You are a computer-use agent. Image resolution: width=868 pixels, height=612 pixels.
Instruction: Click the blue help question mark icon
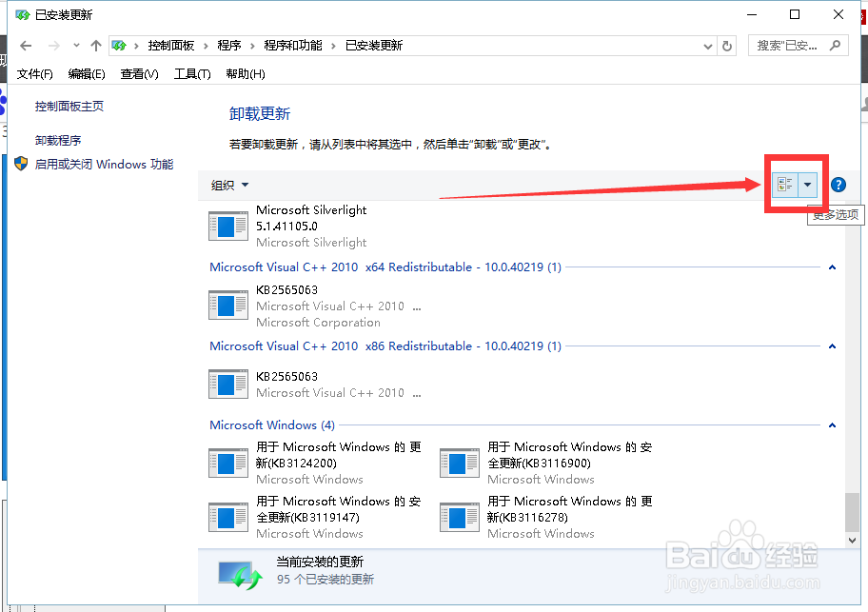[x=838, y=185]
